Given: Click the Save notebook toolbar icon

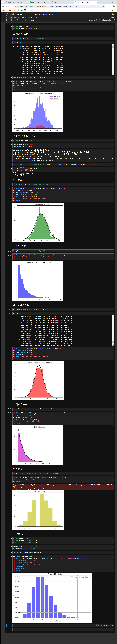Looking at the screenshot, I should (x=6, y=20).
